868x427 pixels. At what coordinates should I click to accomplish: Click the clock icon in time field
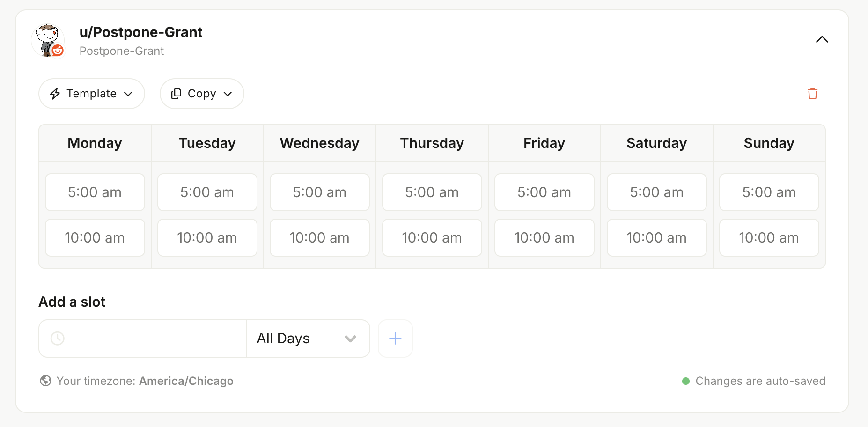pos(57,339)
